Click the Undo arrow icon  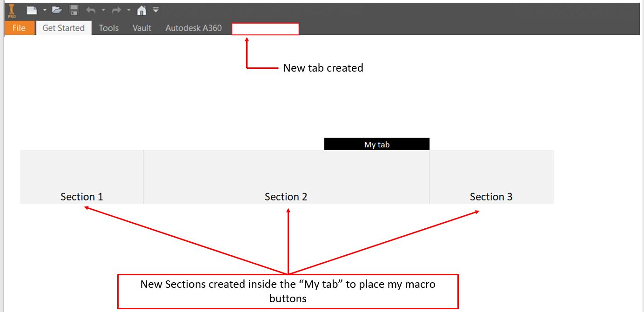91,10
